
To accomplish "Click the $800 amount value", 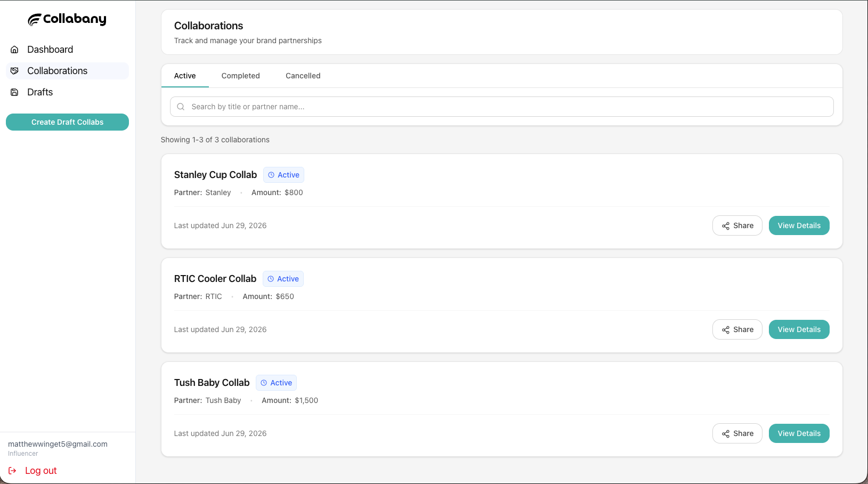I will pyautogui.click(x=294, y=192).
